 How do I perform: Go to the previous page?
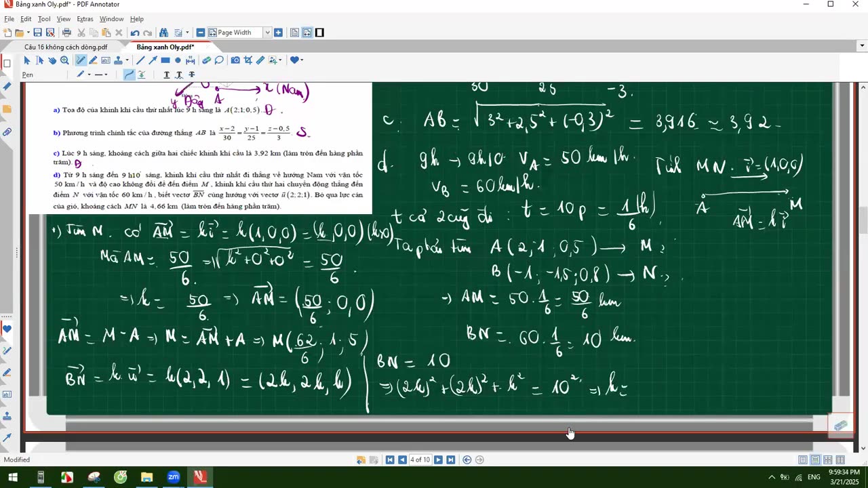point(402,460)
